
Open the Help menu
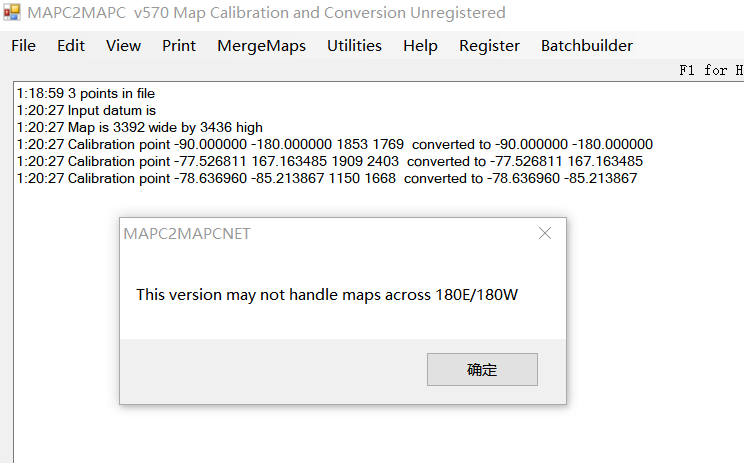pyautogui.click(x=420, y=46)
